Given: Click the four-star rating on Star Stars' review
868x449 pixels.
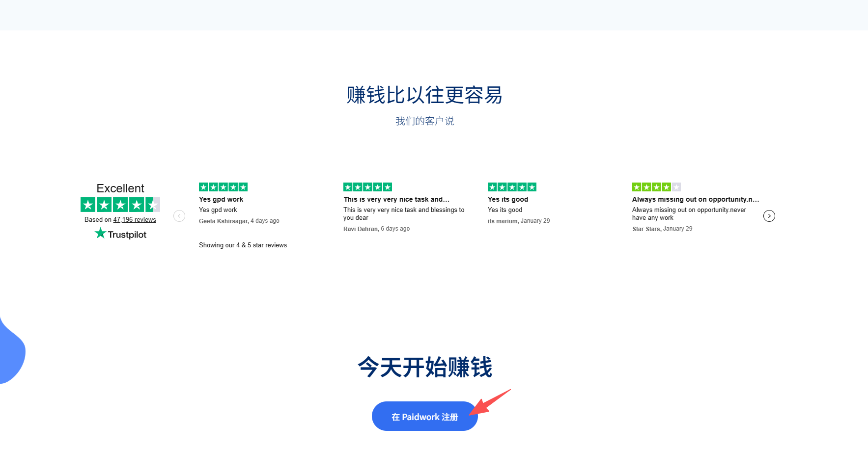Looking at the screenshot, I should [656, 187].
